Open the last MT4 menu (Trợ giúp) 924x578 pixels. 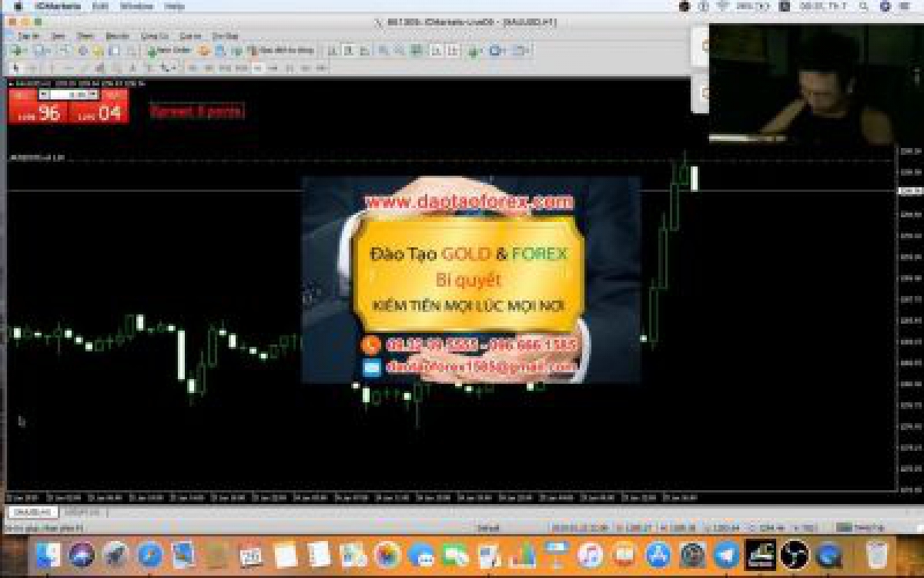point(225,36)
